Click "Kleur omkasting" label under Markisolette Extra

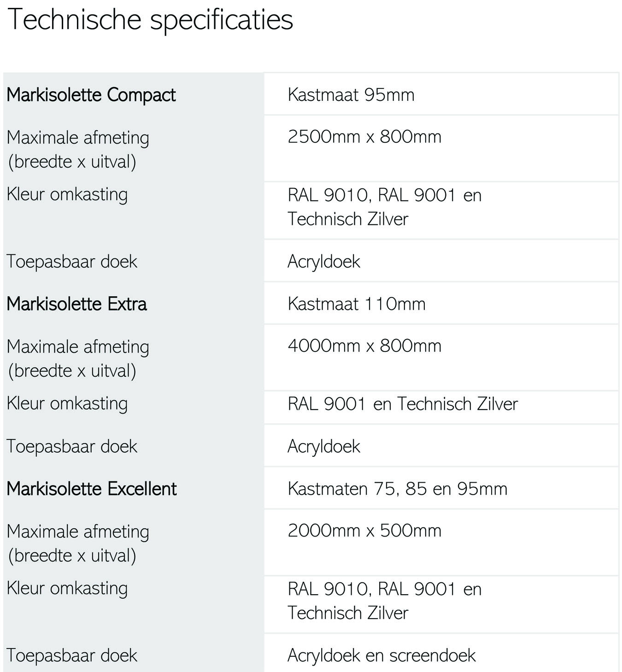(67, 403)
